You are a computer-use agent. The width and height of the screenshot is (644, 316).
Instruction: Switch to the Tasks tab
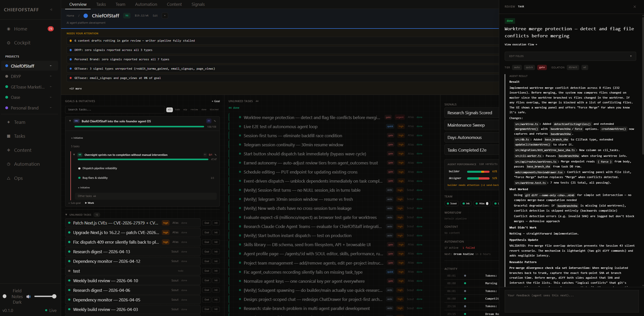101,4
